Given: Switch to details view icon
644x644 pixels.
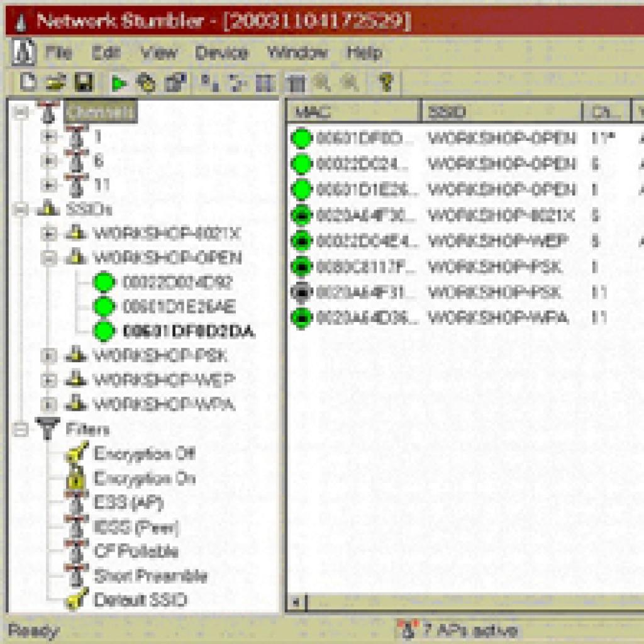Looking at the screenshot, I should pyautogui.click(x=296, y=84).
